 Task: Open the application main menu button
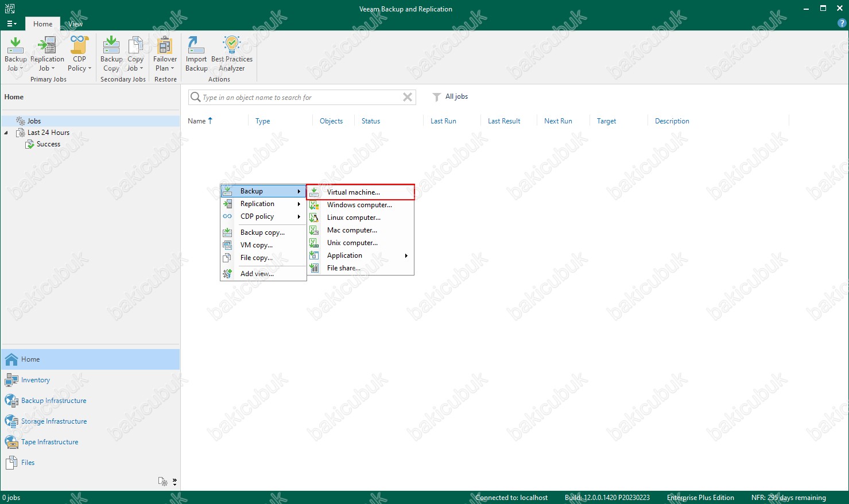(x=11, y=24)
